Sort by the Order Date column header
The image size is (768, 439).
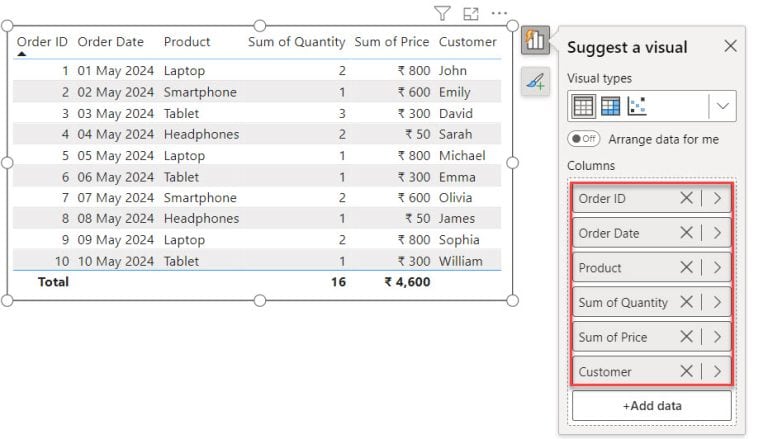click(x=111, y=42)
